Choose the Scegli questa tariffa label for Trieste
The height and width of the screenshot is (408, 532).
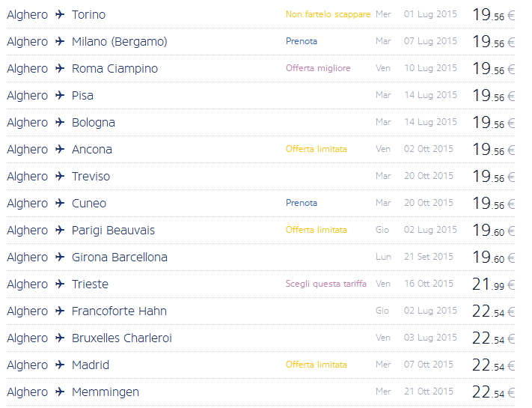328,284
